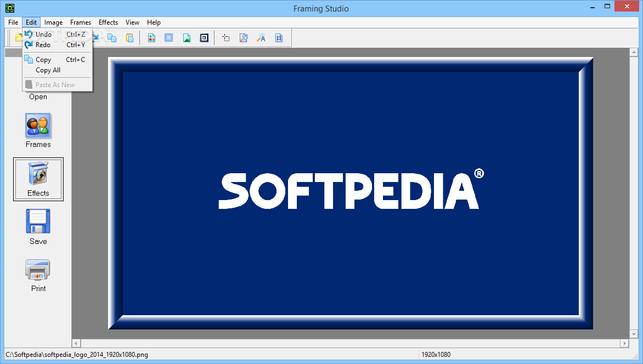Click the toolbar copy icon
The width and height of the screenshot is (643, 364).
pos(112,38)
